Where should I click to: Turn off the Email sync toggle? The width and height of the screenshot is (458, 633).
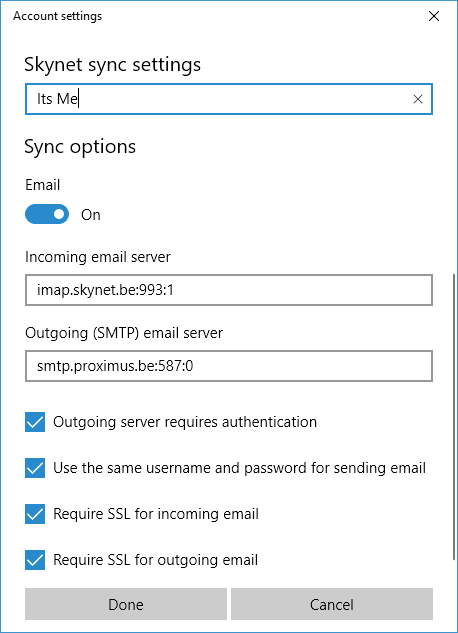coord(47,214)
